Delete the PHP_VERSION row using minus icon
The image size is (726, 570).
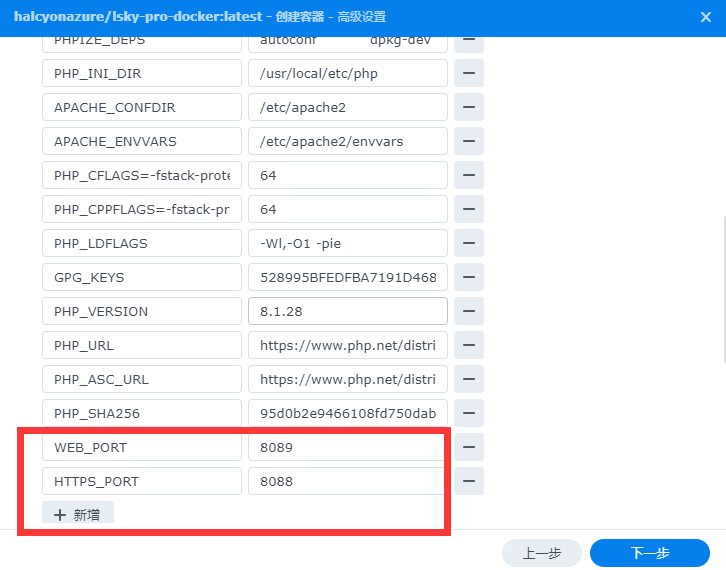click(x=468, y=311)
